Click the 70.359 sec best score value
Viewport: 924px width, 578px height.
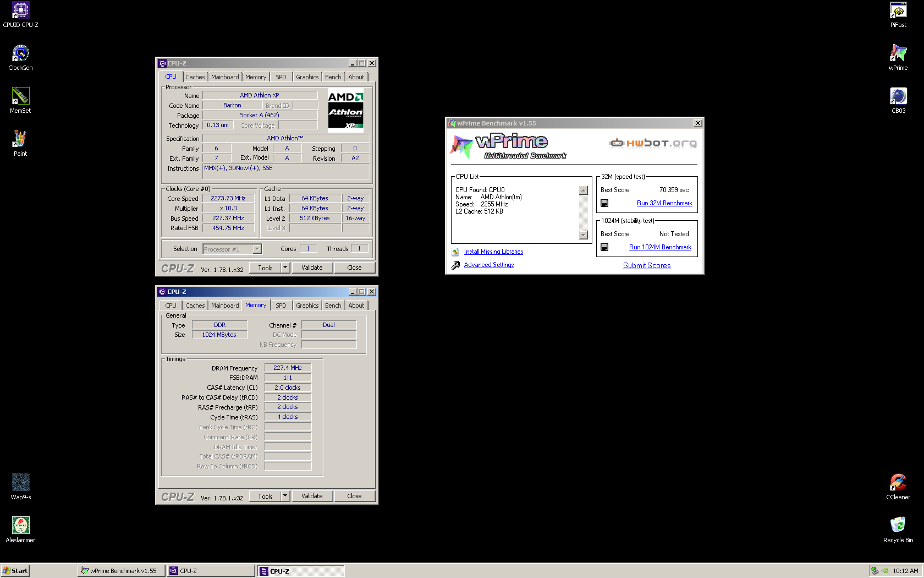point(674,190)
